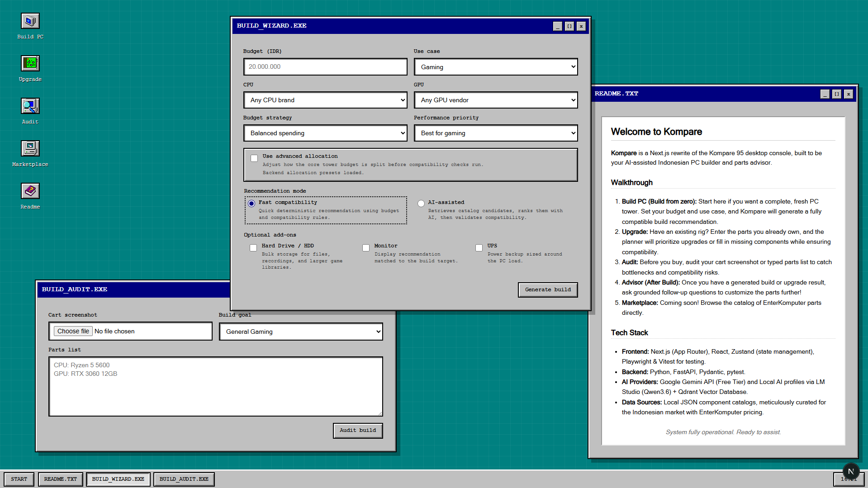Click the START taskbar button
Screen dimensions: 868x488
click(x=19, y=479)
